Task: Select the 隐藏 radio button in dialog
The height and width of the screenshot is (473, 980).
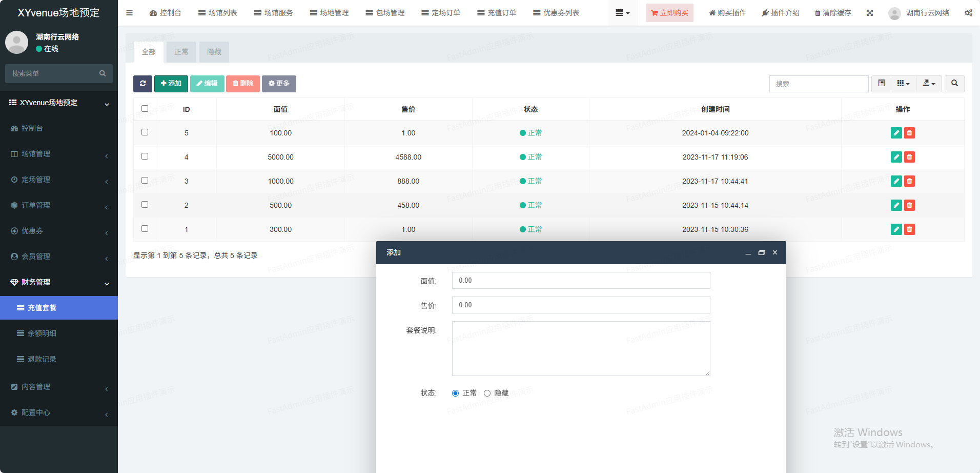Action: (487, 393)
